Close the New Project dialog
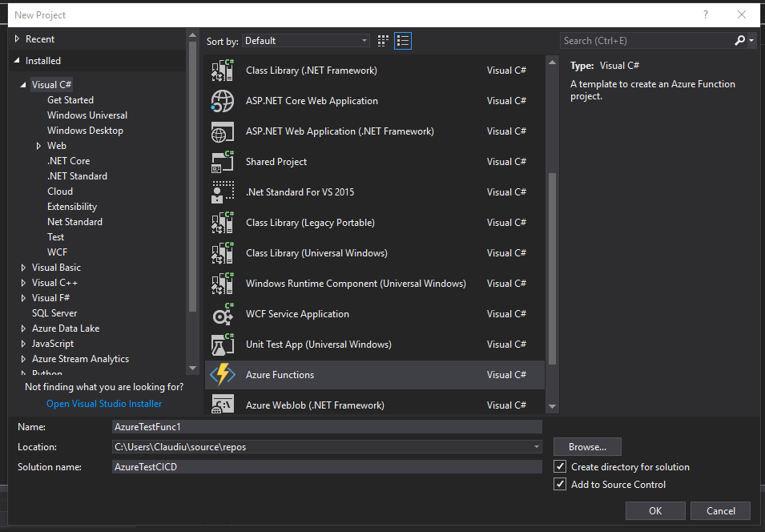The image size is (765, 532). click(742, 14)
